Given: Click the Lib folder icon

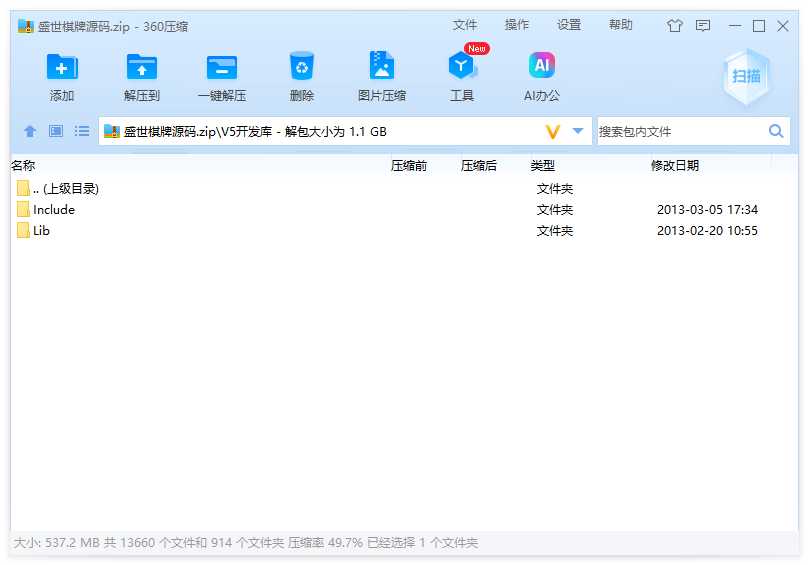Looking at the screenshot, I should [x=23, y=230].
